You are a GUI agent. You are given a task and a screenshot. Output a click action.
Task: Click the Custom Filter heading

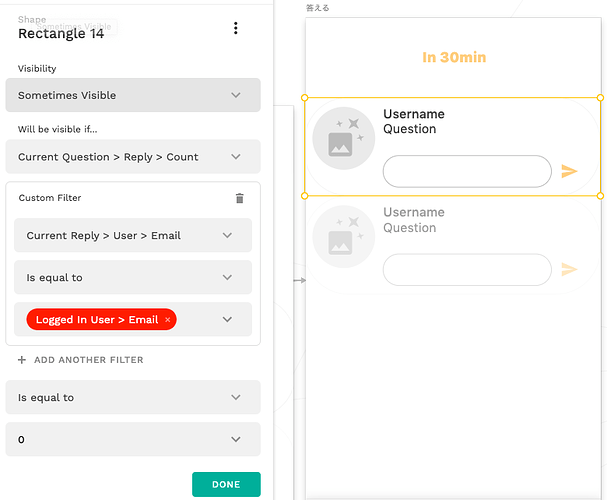[50, 198]
